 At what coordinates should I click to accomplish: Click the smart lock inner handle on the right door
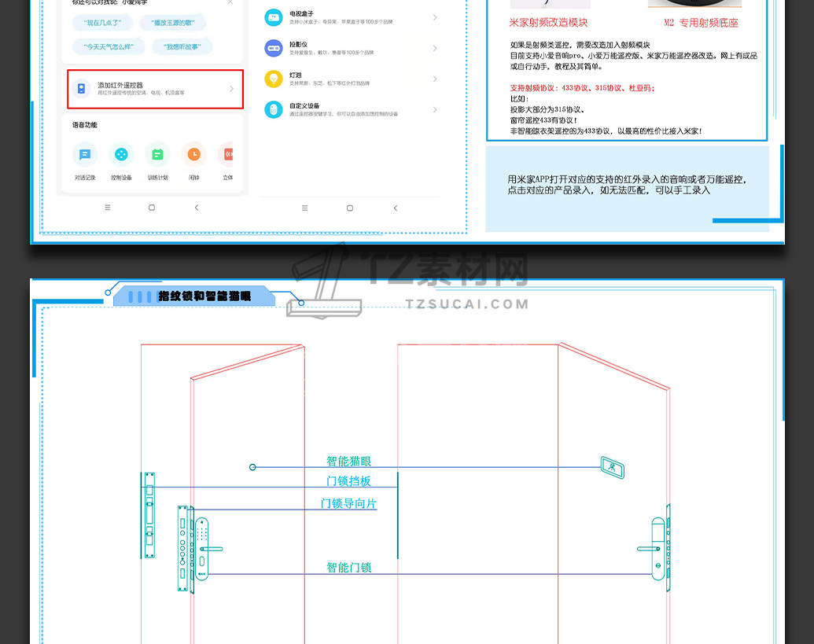click(656, 549)
